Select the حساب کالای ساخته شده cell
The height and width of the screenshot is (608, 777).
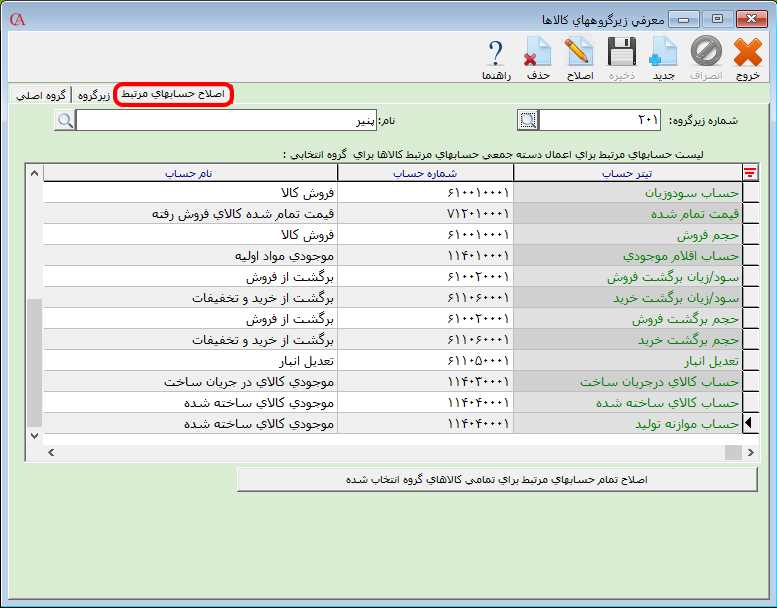628,403
